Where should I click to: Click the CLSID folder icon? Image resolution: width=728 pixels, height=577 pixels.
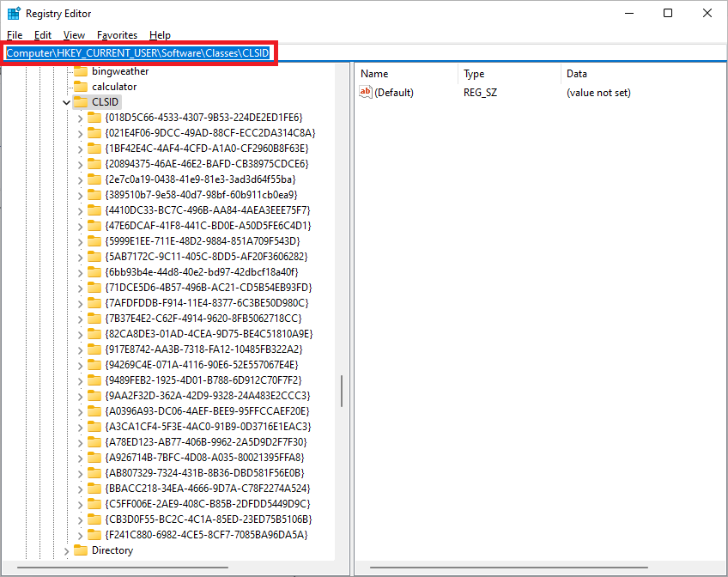click(x=81, y=101)
